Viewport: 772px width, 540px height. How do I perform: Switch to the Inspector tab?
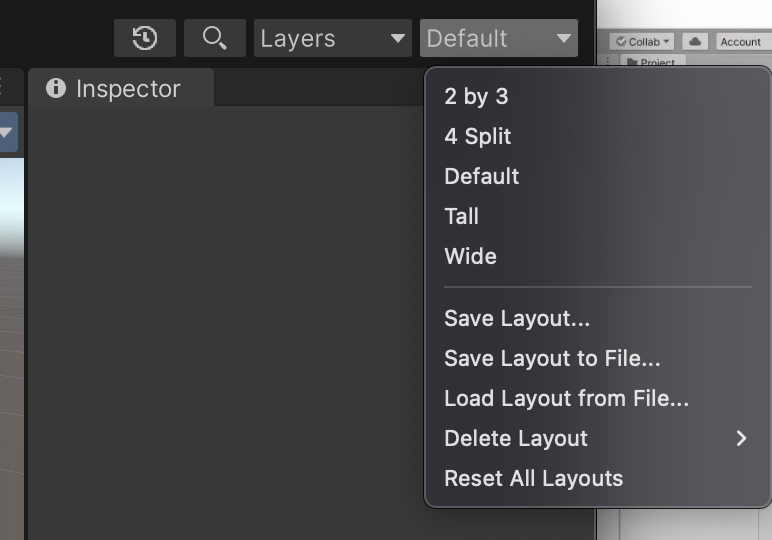tap(121, 88)
